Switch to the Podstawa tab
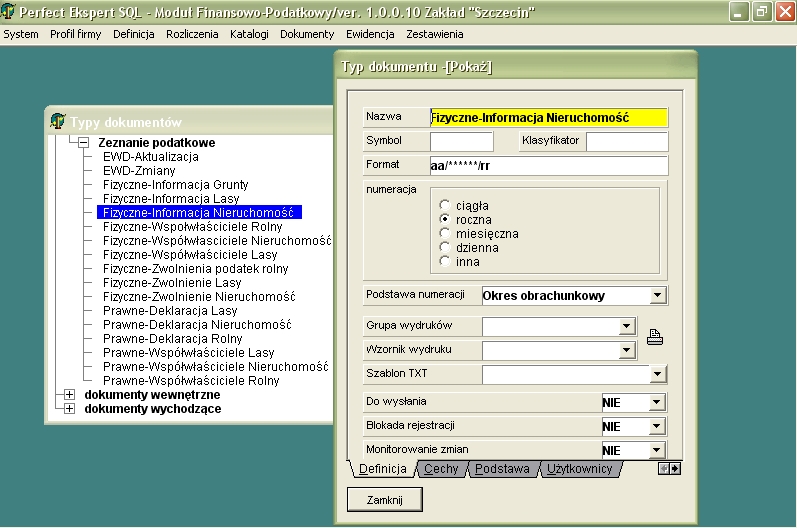Image resolution: width=797 pixels, height=528 pixels. 502,469
